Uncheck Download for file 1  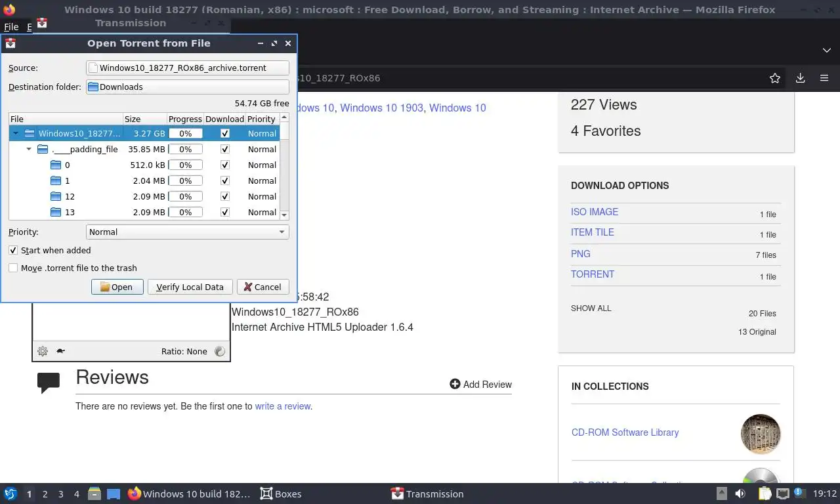pyautogui.click(x=224, y=180)
